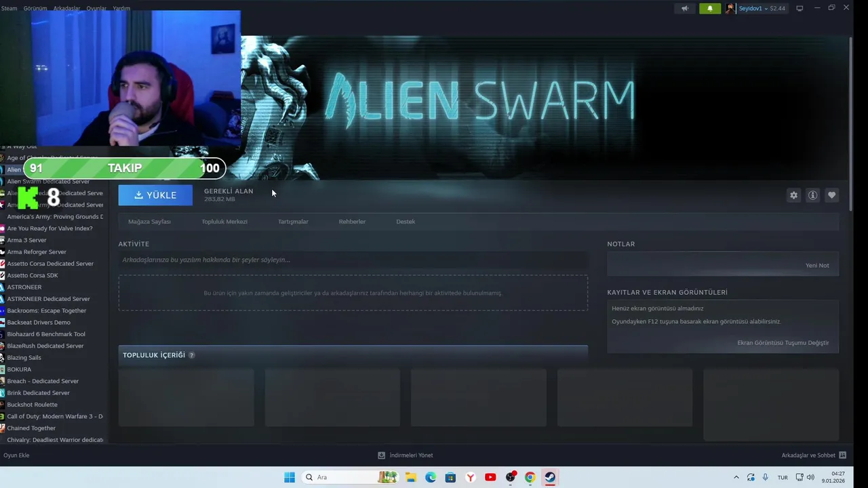
Task: Open the Oyunlar menu
Action: (96, 8)
